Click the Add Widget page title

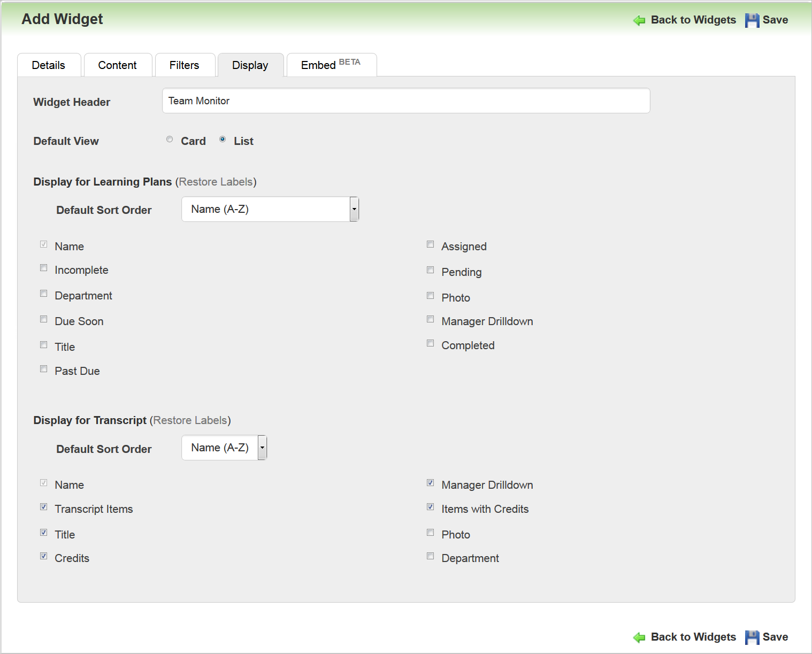point(62,19)
